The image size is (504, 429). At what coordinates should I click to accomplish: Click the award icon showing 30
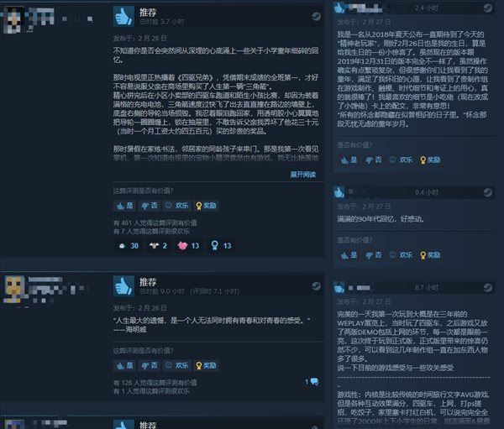click(x=129, y=246)
